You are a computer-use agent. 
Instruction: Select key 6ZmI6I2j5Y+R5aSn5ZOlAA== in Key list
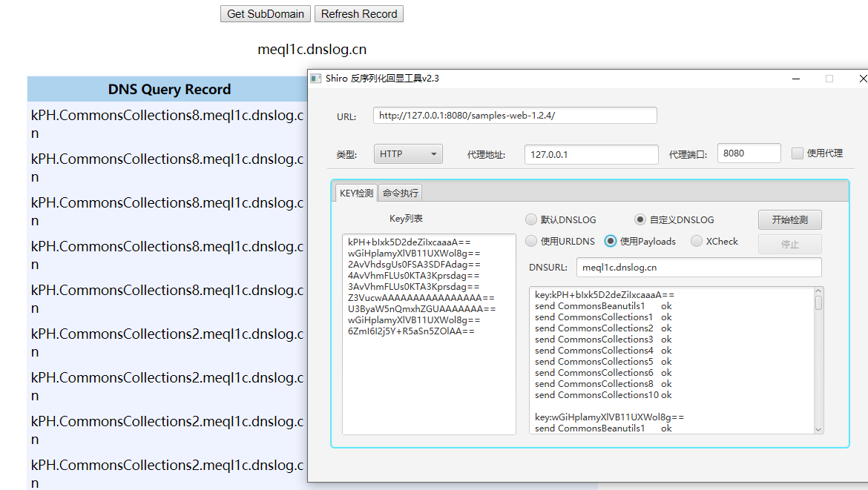[x=411, y=331]
